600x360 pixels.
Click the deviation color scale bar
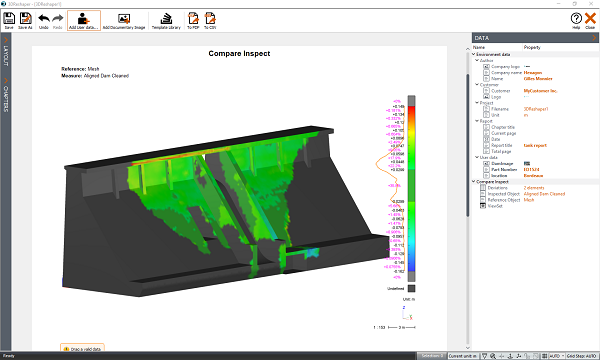click(x=411, y=189)
